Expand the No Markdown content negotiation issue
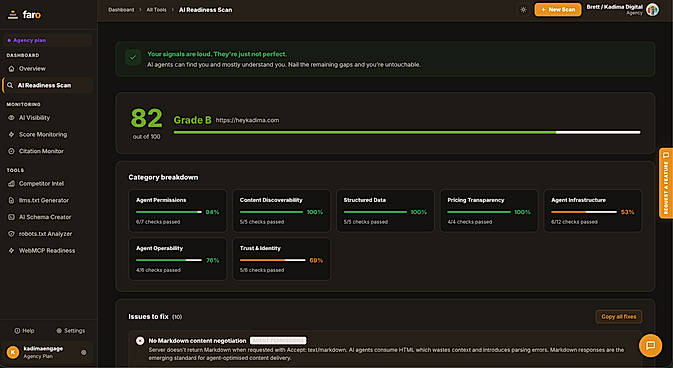 point(385,349)
